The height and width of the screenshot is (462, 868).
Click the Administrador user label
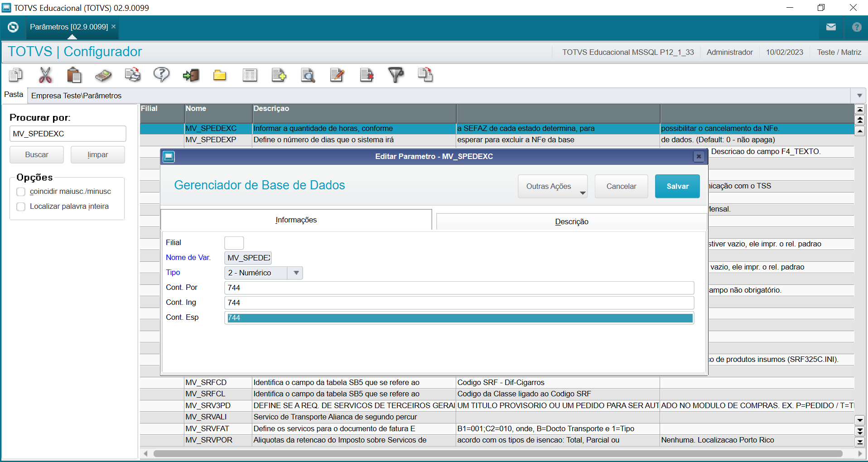[729, 52]
